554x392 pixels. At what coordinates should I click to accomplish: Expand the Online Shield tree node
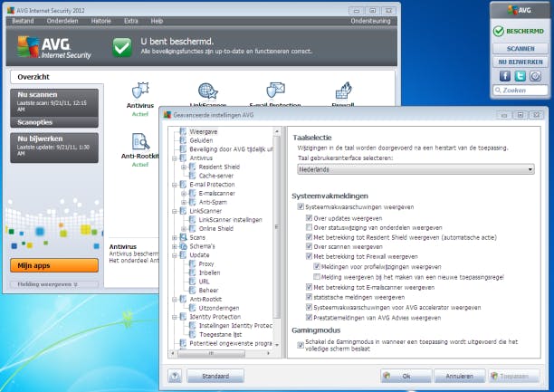[184, 229]
